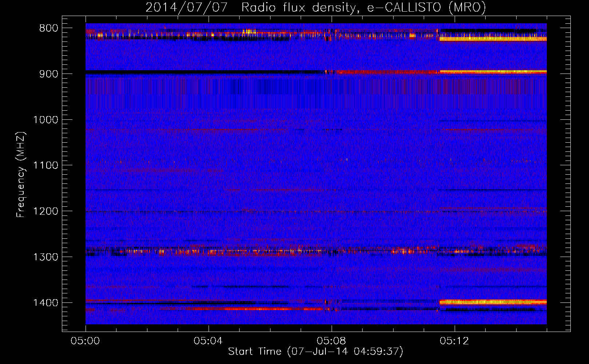Select the y-axis label 'Frequency (MHZ)'
Image resolution: width=589 pixels, height=364 pixels.
pos(21,174)
